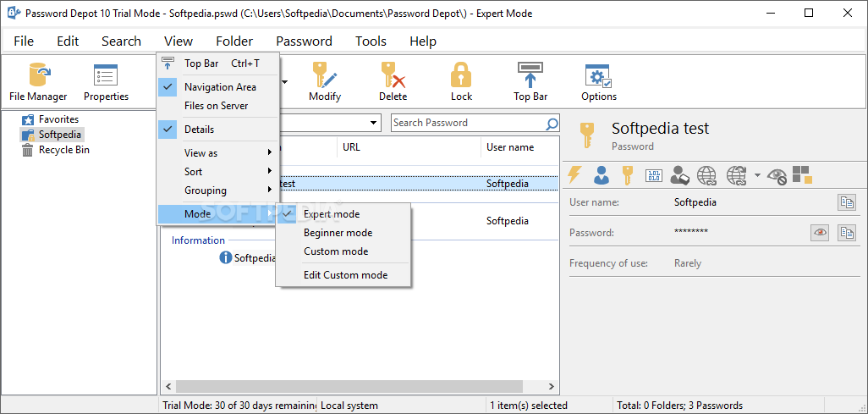Click the small yellow key icon in details toolbar
The height and width of the screenshot is (414, 868).
(x=627, y=175)
